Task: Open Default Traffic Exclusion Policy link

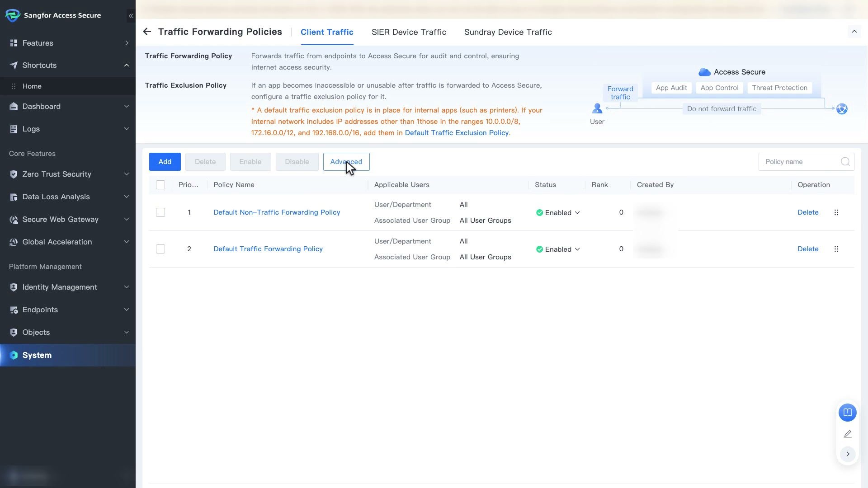Action: click(457, 133)
